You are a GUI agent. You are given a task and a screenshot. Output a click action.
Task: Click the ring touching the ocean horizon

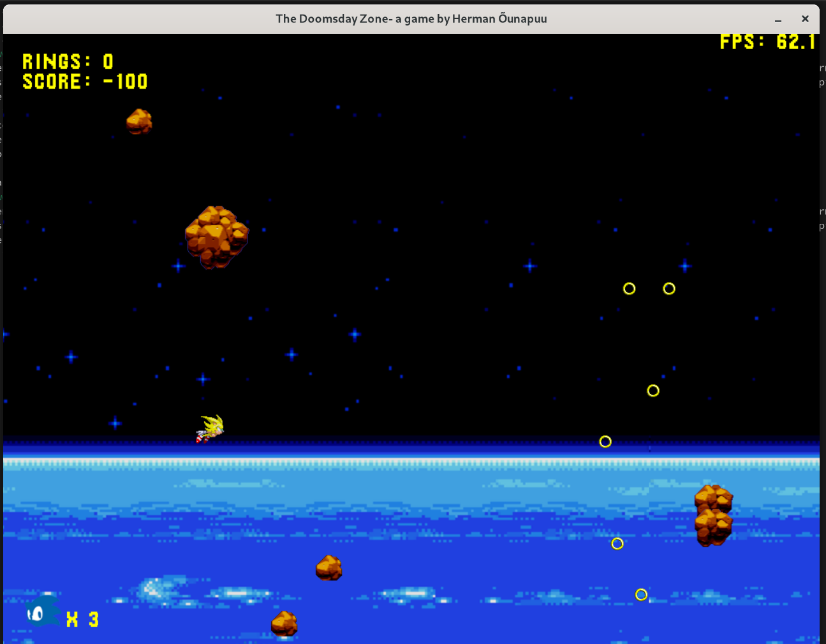coord(605,442)
